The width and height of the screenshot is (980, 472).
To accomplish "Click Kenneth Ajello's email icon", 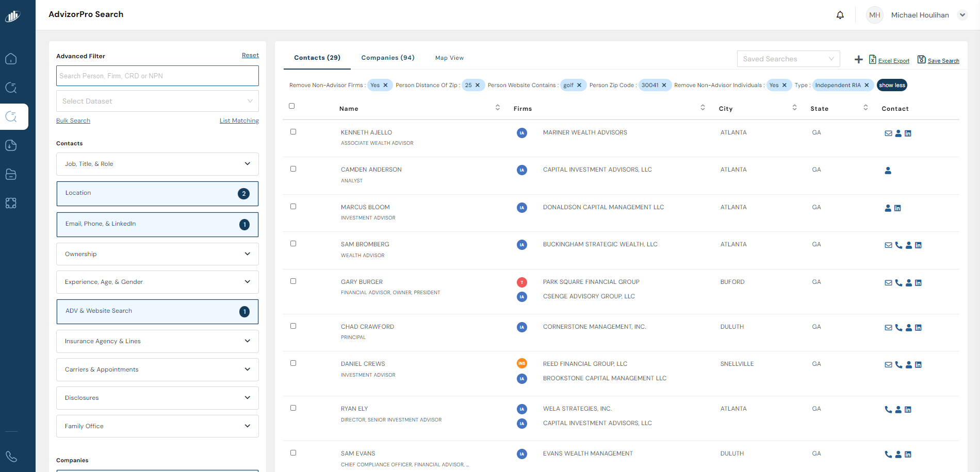I will (888, 133).
